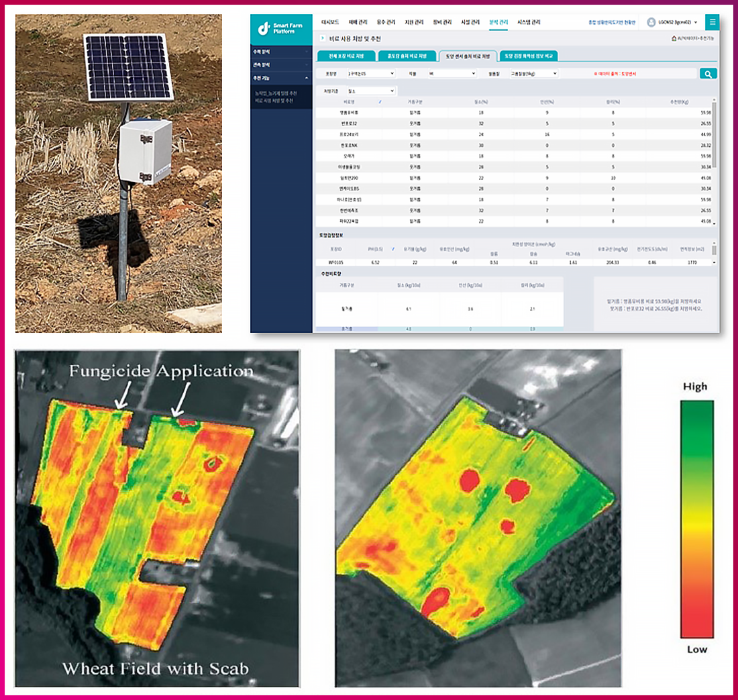Expand the LGCNS2 user account dropdown

[695, 22]
